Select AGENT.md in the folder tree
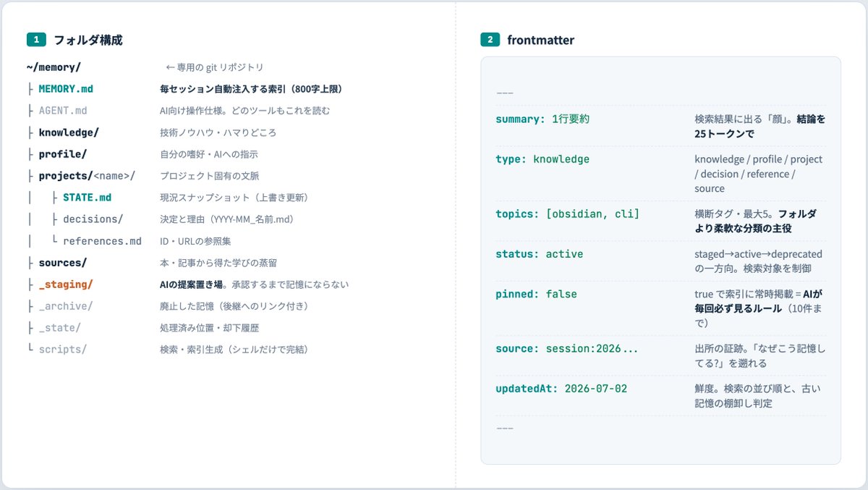Screen dimensions: 868x490 pos(63,111)
